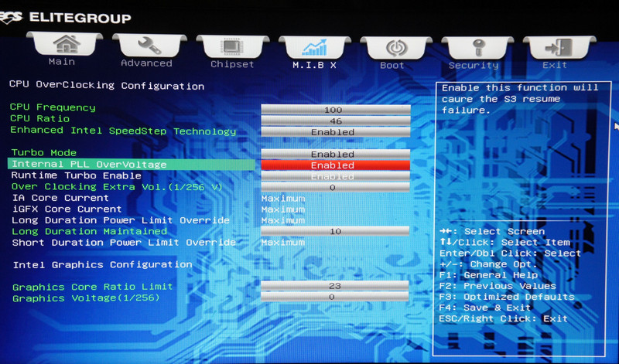This screenshot has height=364, width=619.
Task: Switch to the Chipset tab label
Action: (232, 64)
